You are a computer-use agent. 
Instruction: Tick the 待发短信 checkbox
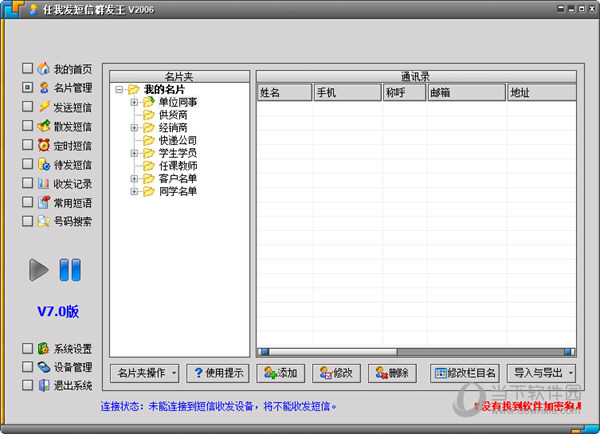27,163
